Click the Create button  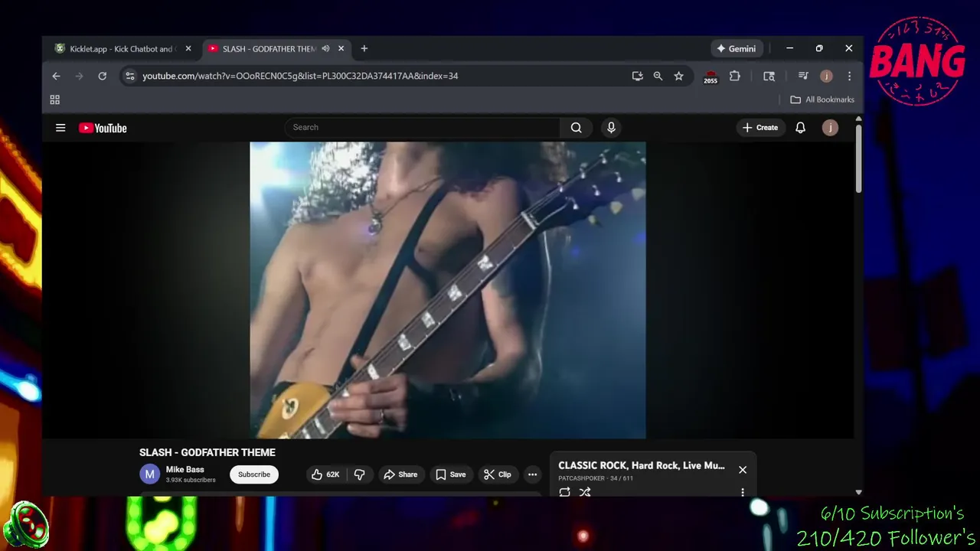761,128
